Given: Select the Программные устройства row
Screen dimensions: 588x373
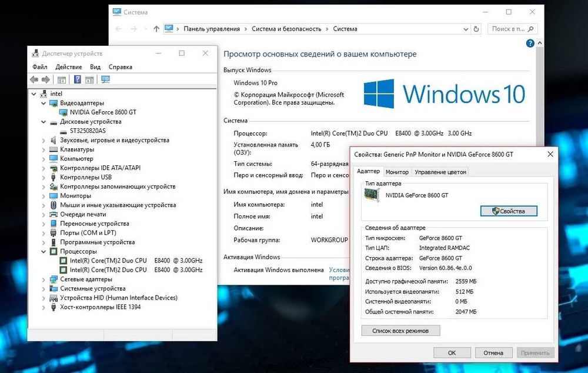Looking at the screenshot, I should pos(98,242).
